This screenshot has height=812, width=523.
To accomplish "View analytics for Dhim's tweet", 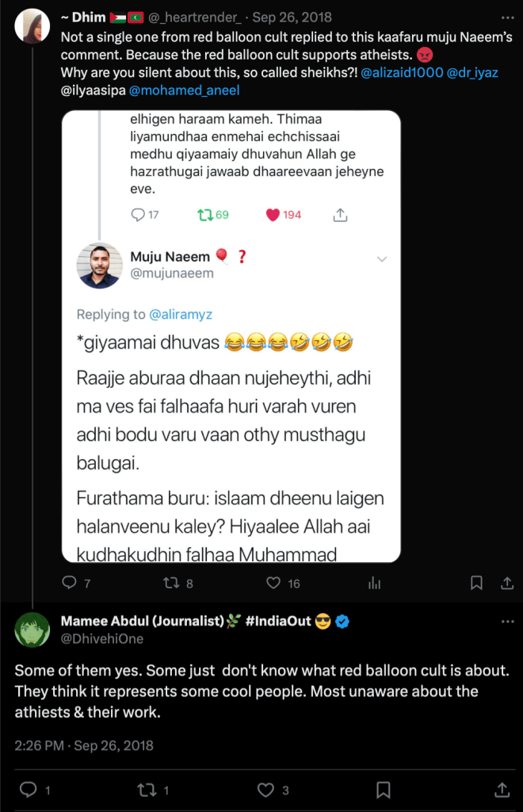I will [375, 583].
